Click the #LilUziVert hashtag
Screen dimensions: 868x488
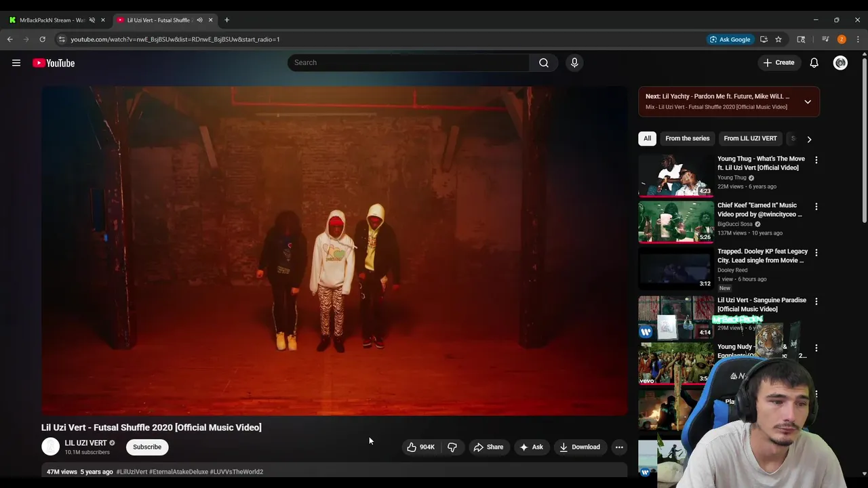(132, 472)
